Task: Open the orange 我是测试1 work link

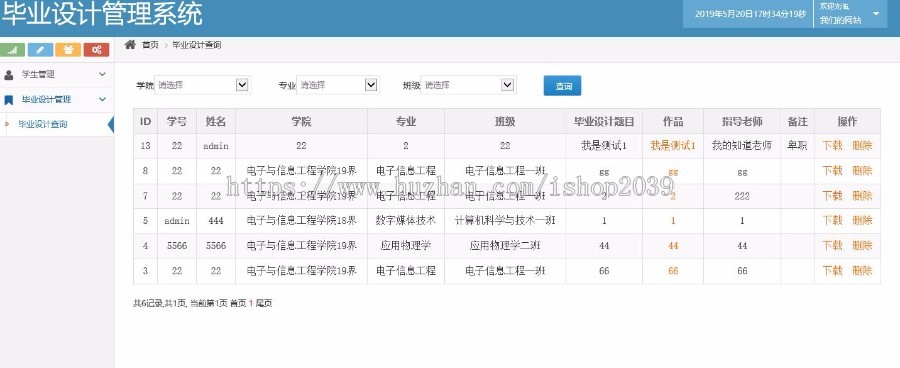Action: click(x=673, y=146)
